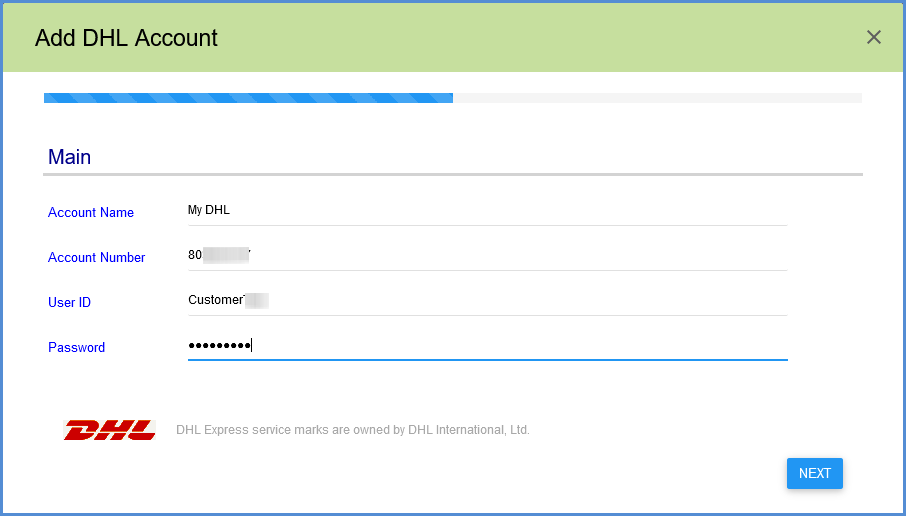The image size is (906, 516).
Task: Click the red DHL logo
Action: pyautogui.click(x=110, y=430)
